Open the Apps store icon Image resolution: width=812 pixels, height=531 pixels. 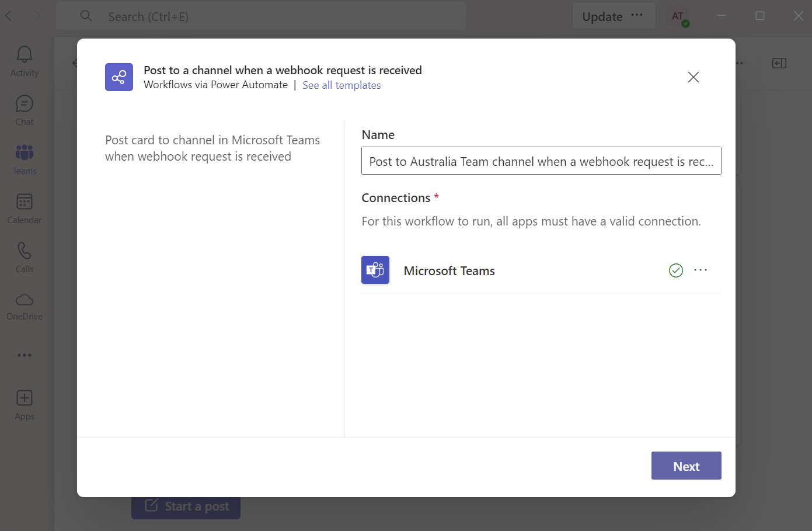click(x=25, y=405)
